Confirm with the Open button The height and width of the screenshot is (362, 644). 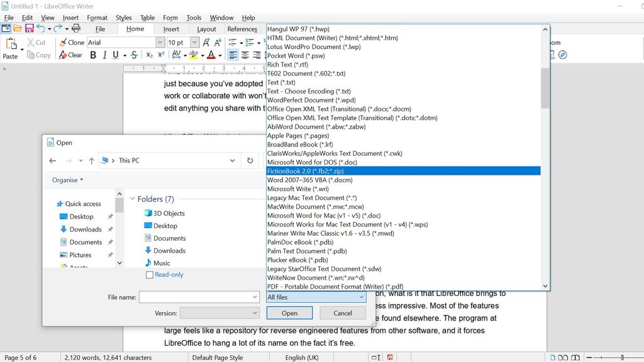(289, 312)
